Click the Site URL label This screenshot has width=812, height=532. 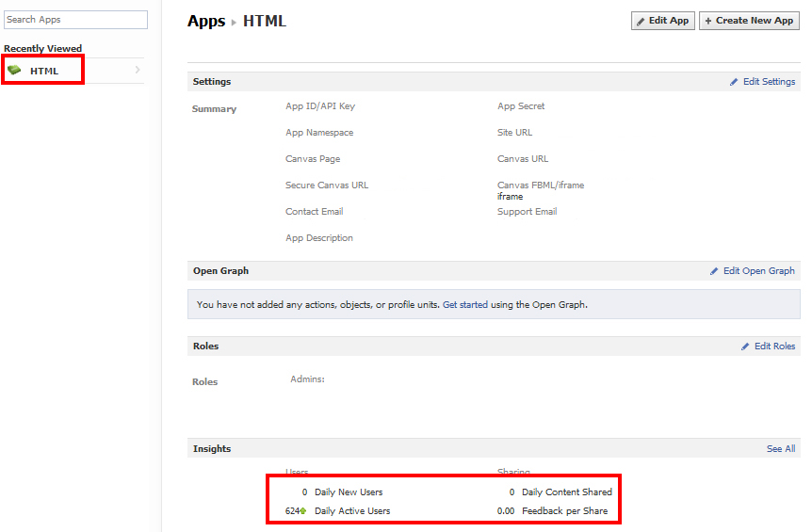[514, 133]
